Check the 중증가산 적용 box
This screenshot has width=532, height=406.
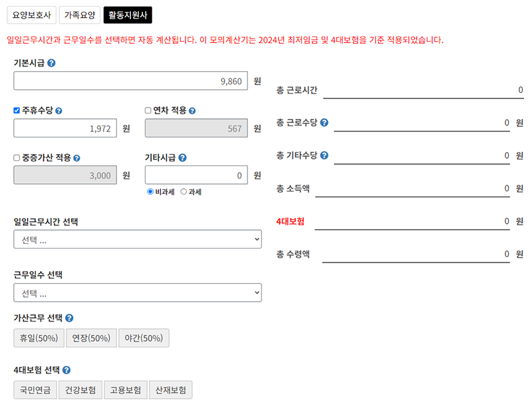(15, 157)
